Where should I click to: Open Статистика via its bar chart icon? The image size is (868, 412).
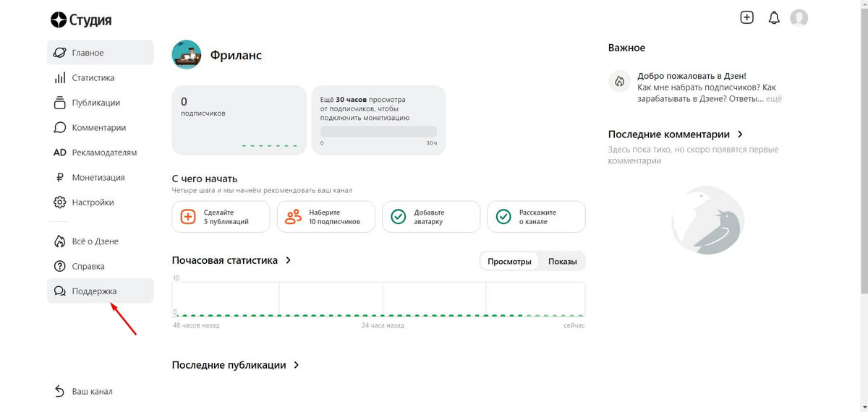[x=60, y=78]
